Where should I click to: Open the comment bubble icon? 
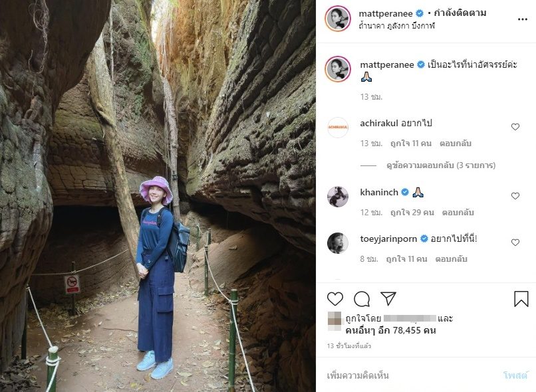362,299
